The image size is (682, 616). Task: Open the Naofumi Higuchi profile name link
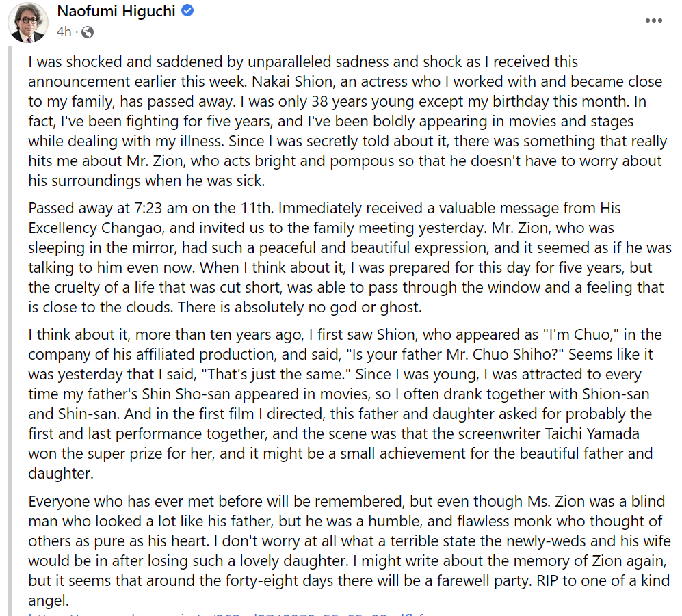(116, 12)
